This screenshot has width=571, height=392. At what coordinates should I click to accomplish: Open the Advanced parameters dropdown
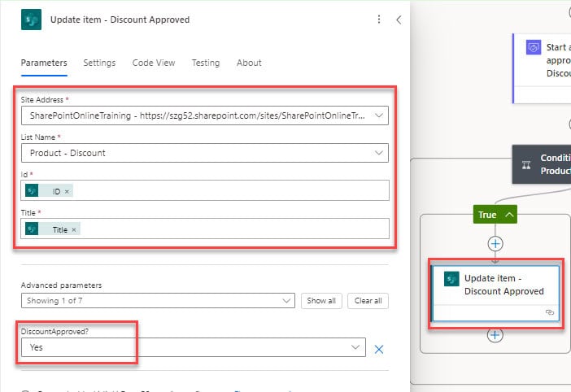[x=158, y=301]
